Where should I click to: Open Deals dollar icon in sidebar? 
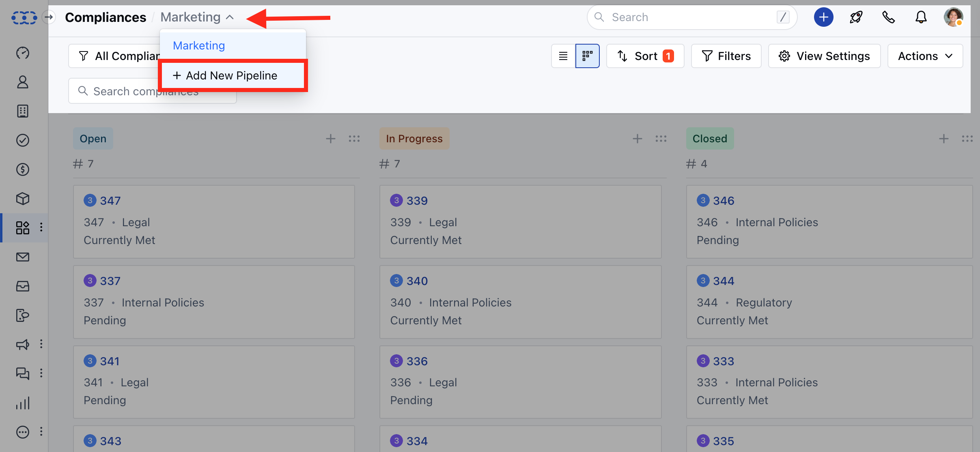pyautogui.click(x=23, y=169)
